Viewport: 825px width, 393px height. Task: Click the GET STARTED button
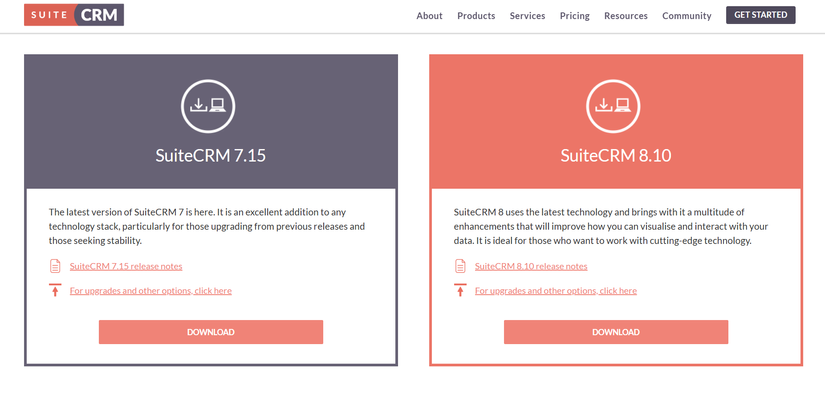click(x=761, y=15)
